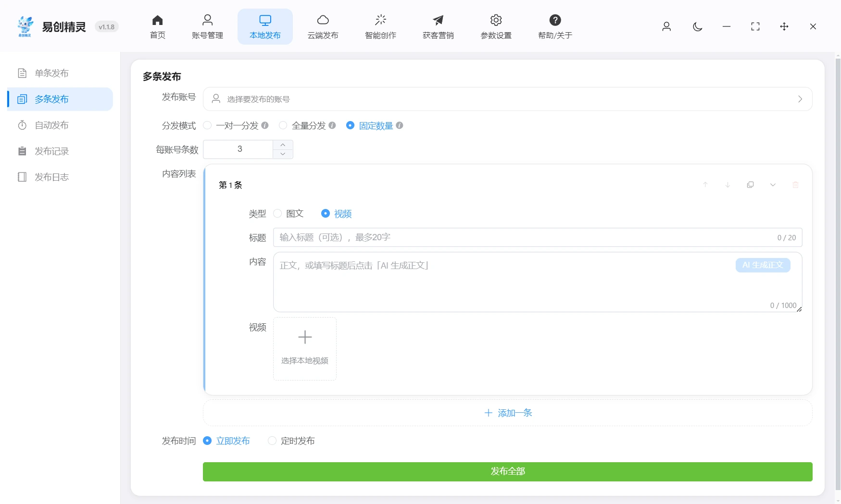Select 图文 content type

(x=289, y=213)
